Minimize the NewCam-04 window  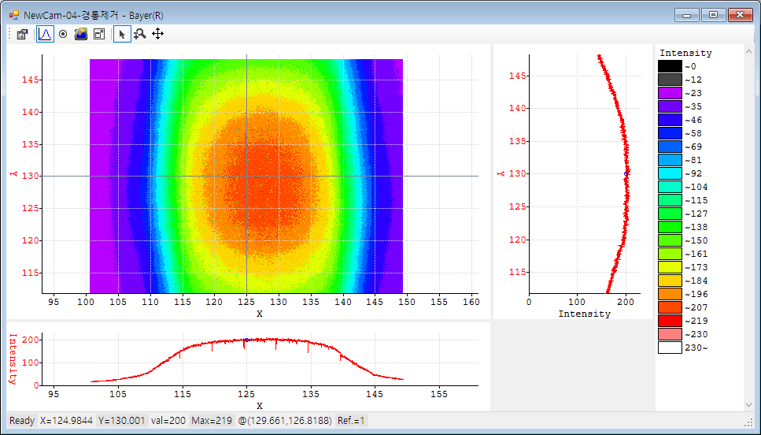coord(687,15)
